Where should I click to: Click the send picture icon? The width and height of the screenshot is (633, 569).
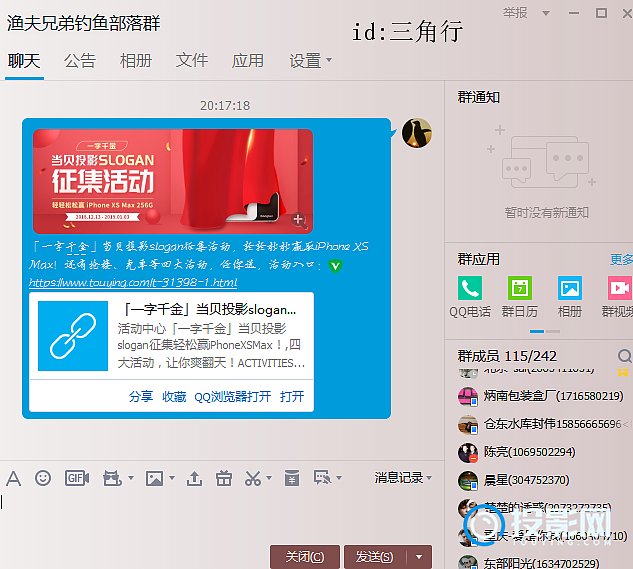[x=154, y=478]
